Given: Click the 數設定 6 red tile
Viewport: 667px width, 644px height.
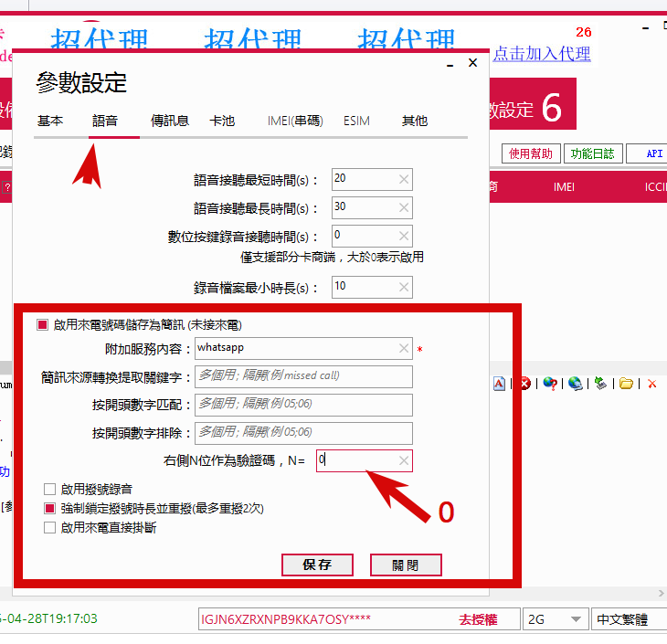Looking at the screenshot, I should coord(533,104).
